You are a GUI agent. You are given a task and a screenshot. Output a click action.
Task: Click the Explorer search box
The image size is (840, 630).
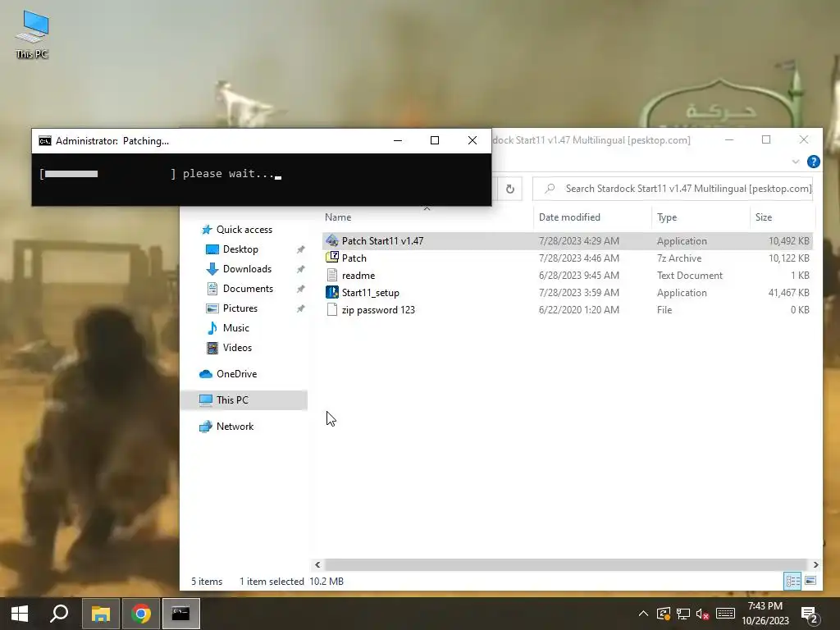pyautogui.click(x=673, y=189)
